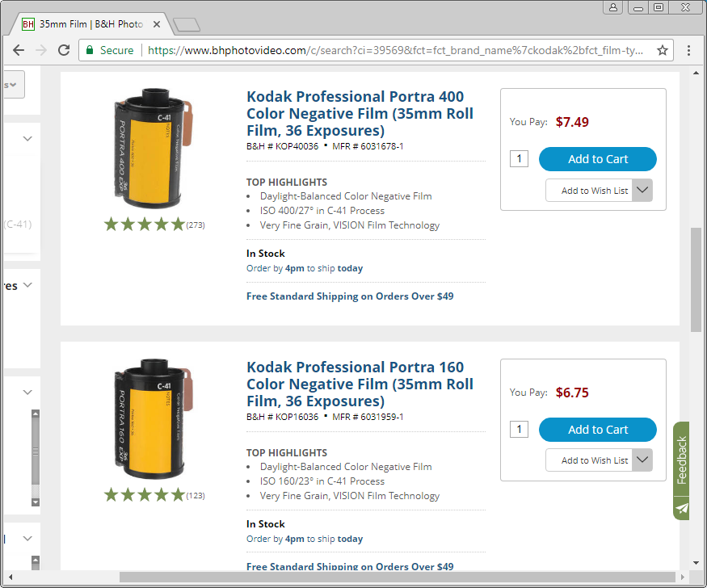Image resolution: width=707 pixels, height=588 pixels.
Task: Bookmark this page with the star icon
Action: click(x=663, y=50)
